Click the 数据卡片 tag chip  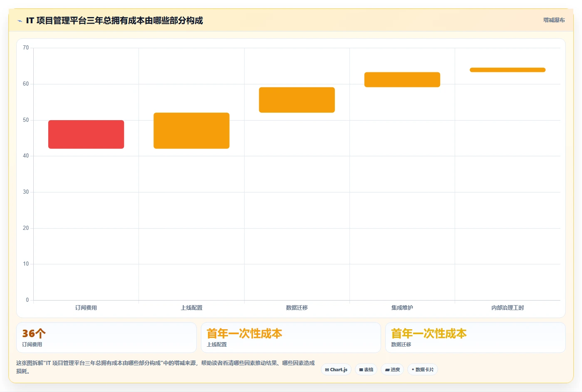click(x=422, y=370)
